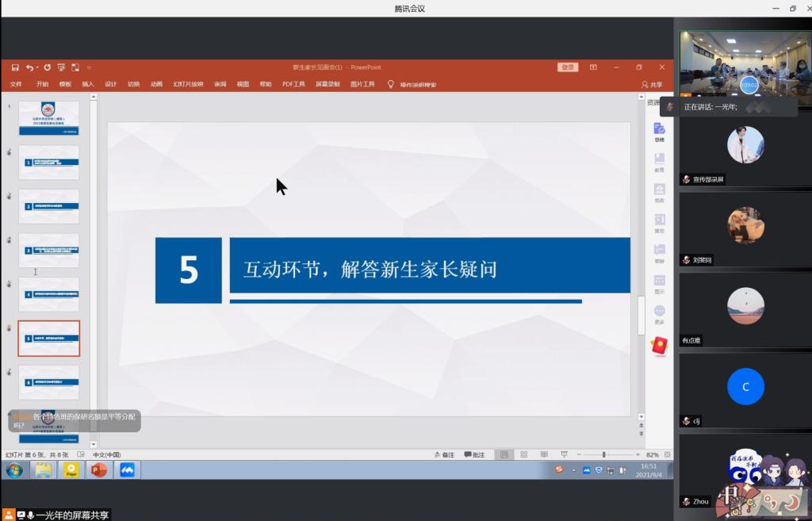This screenshot has width=812, height=521.
Task: Open the red envelope icon in side panel
Action: 659,345
